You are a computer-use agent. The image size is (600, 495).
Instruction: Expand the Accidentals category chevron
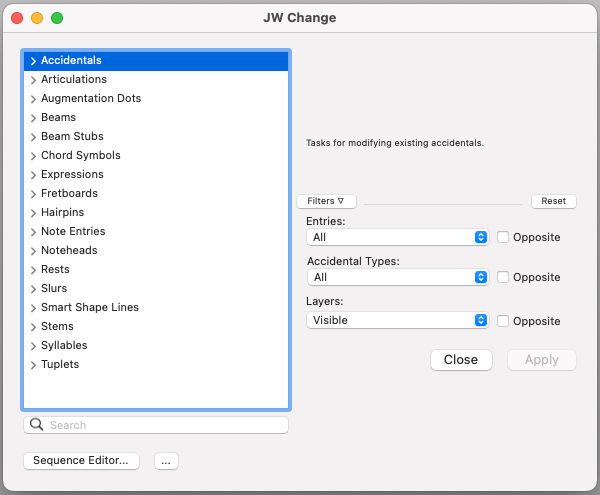point(33,61)
